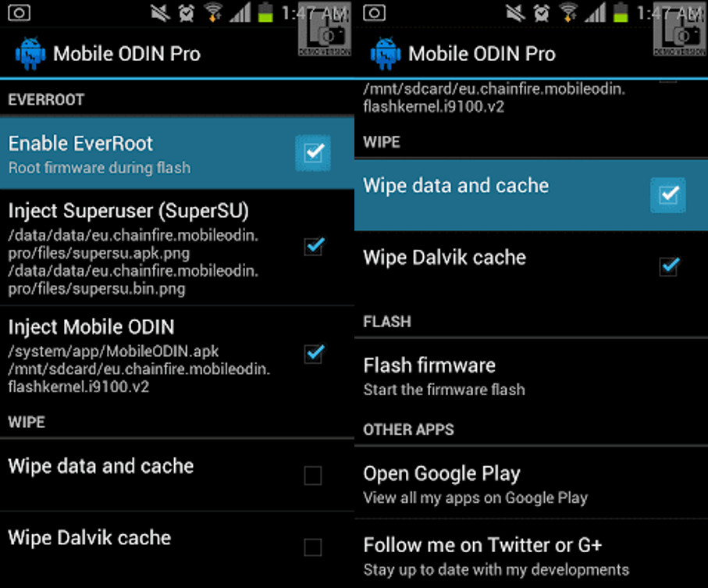
Task: Tap the Wi-Fi icon in right status bar
Action: click(x=568, y=12)
